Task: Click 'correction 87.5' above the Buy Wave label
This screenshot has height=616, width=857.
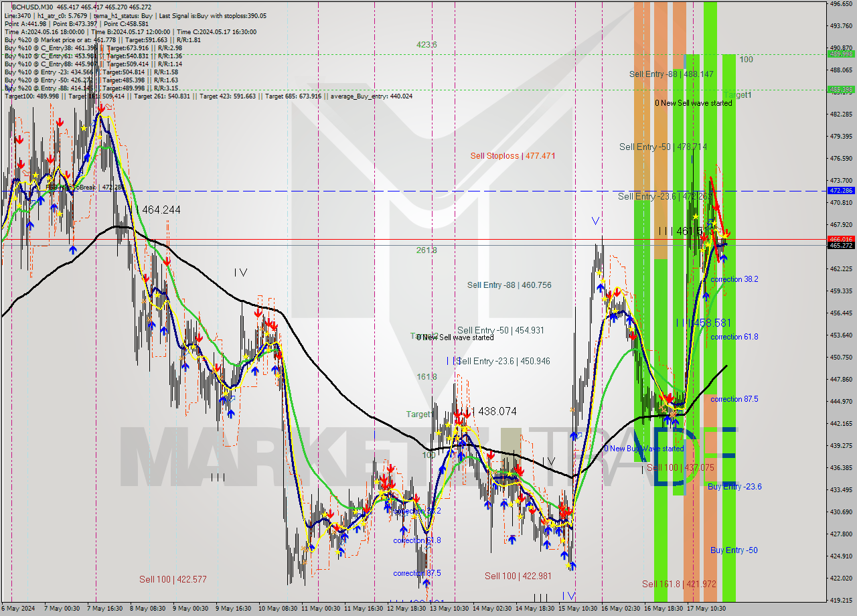Action: point(734,399)
